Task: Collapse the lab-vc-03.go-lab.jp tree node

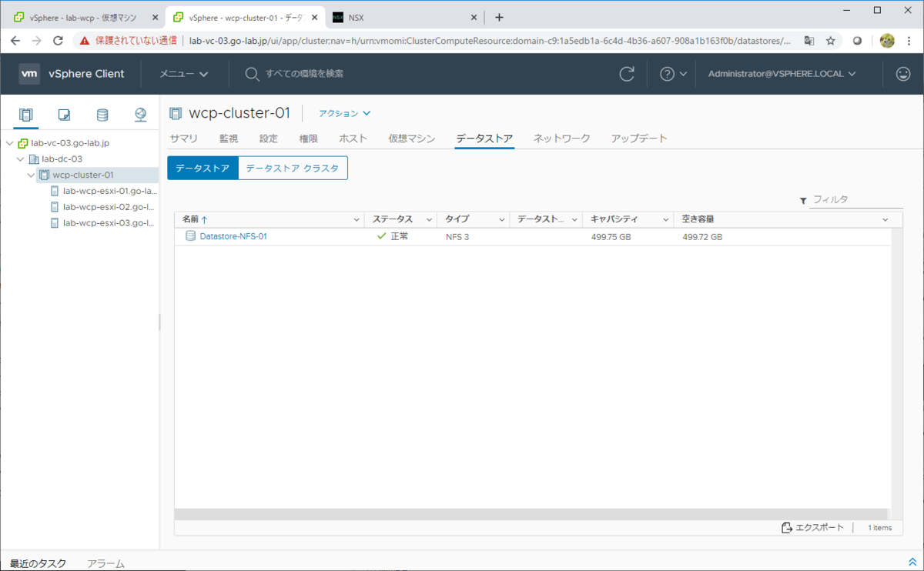Action: tap(9, 143)
